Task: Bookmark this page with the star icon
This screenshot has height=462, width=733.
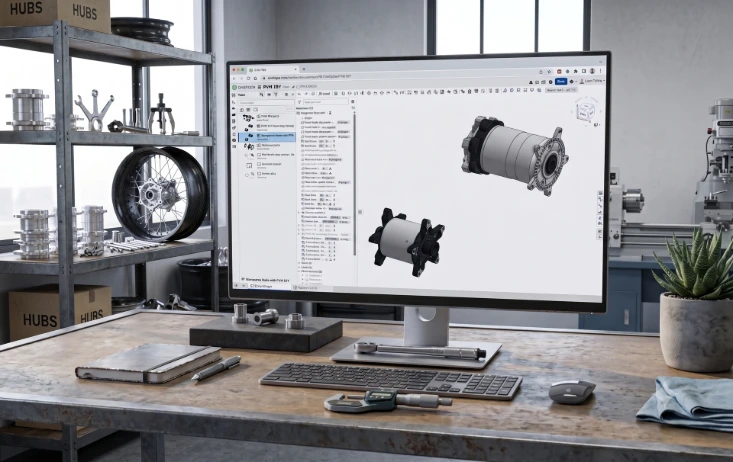Action: [549, 72]
